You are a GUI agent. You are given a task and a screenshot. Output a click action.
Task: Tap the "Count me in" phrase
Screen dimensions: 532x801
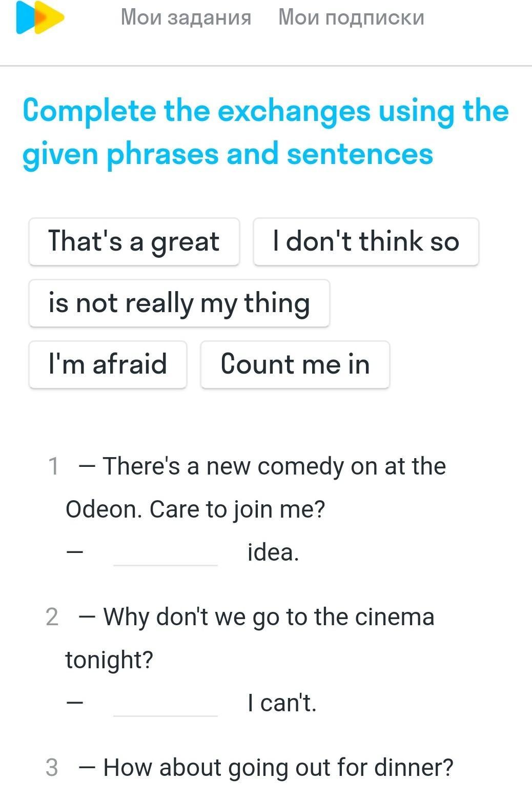(295, 364)
